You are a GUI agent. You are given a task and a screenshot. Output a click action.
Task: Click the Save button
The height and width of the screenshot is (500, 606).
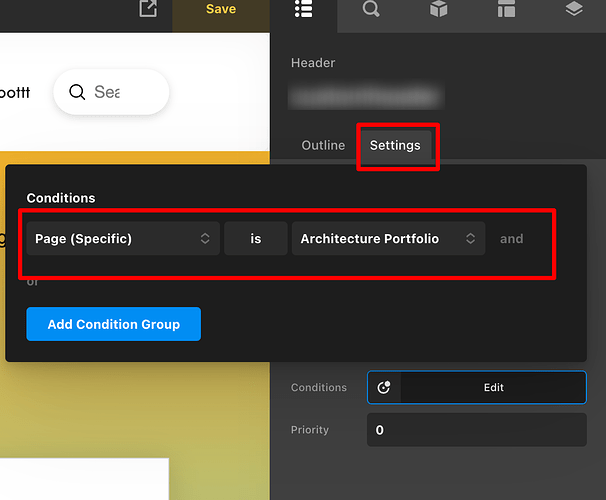[221, 9]
